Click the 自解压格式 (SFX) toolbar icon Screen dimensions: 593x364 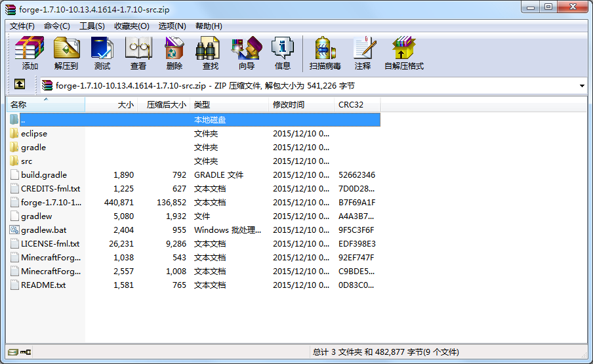(404, 48)
